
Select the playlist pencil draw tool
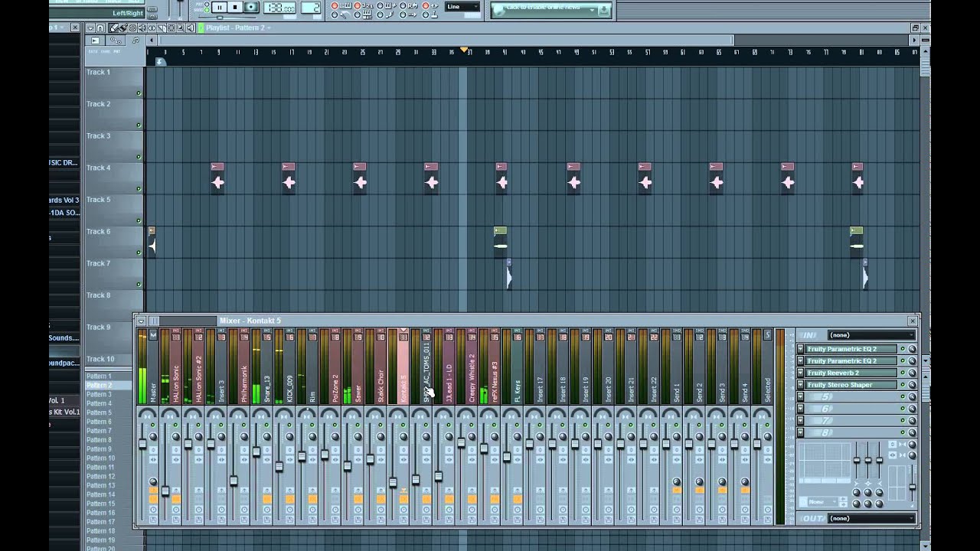[113, 28]
